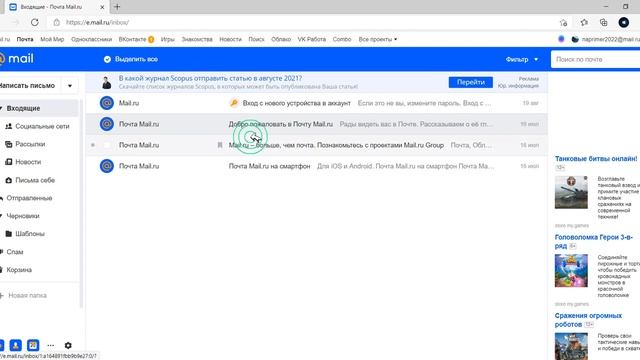Open 'Новости' in top portal menu

coord(231,39)
